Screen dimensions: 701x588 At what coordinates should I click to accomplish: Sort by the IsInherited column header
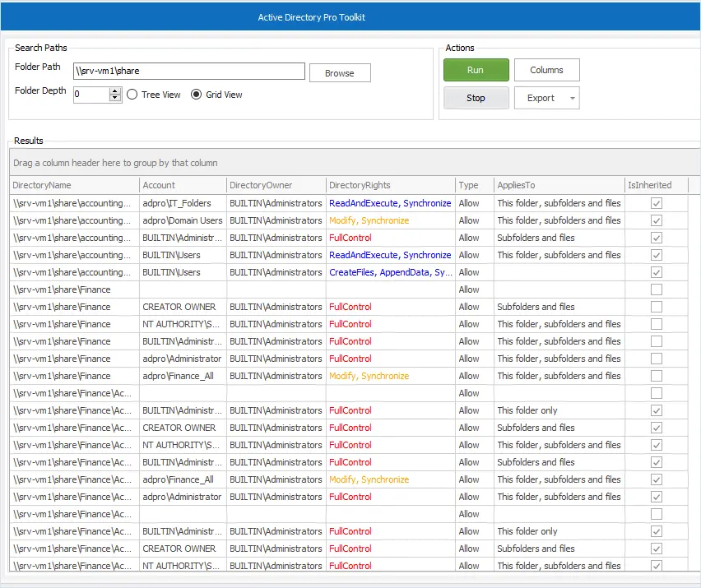656,185
